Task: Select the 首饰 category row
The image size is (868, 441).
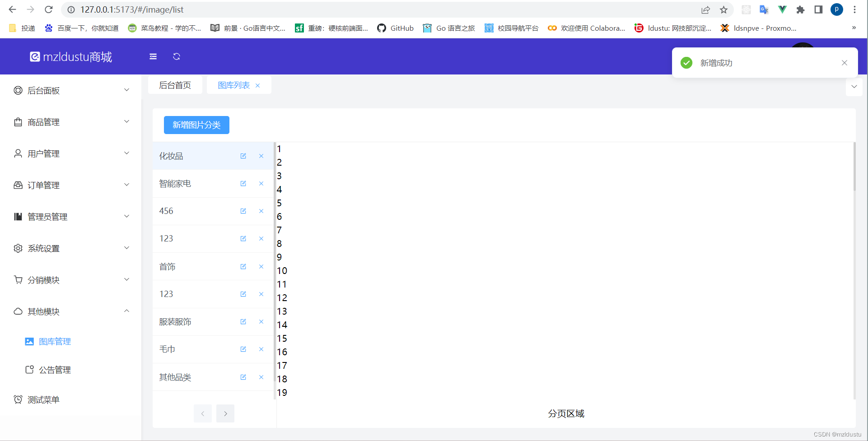Action: click(x=213, y=266)
